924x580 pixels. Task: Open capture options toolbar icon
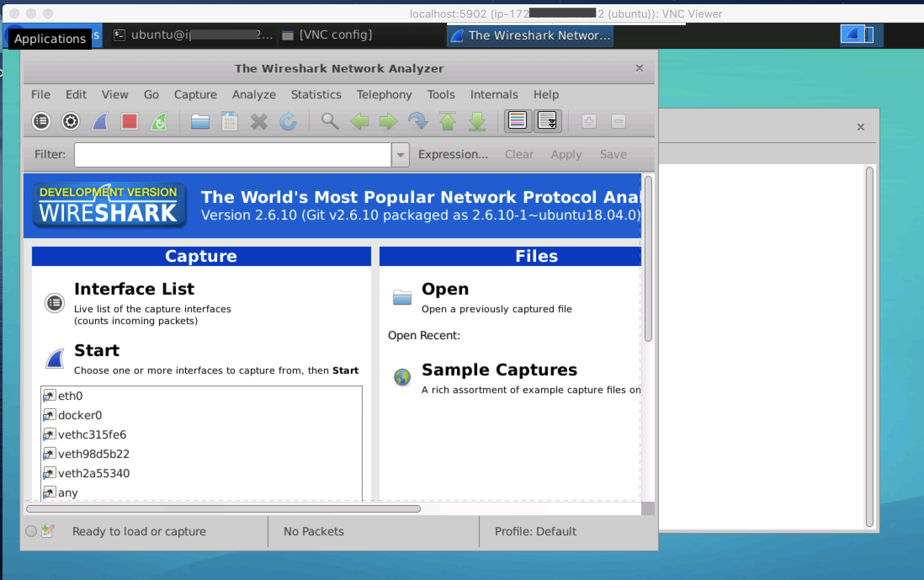[70, 122]
